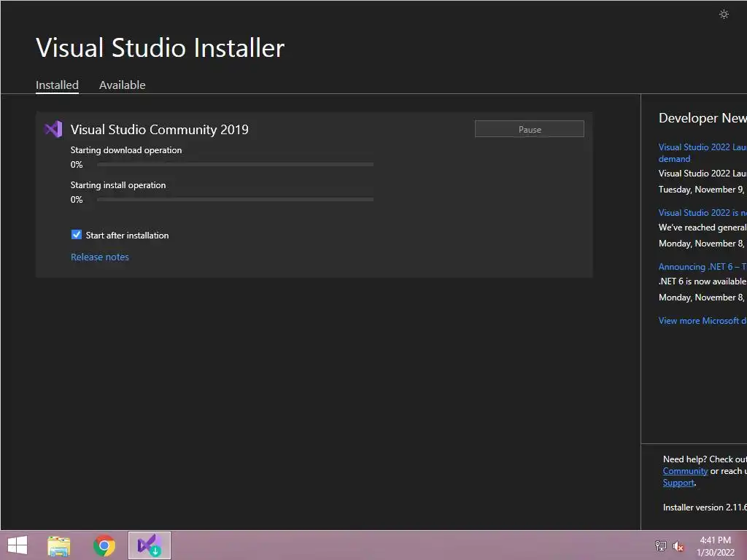The height and width of the screenshot is (560, 747).
Task: Open File Explorer from the taskbar
Action: pos(58,545)
